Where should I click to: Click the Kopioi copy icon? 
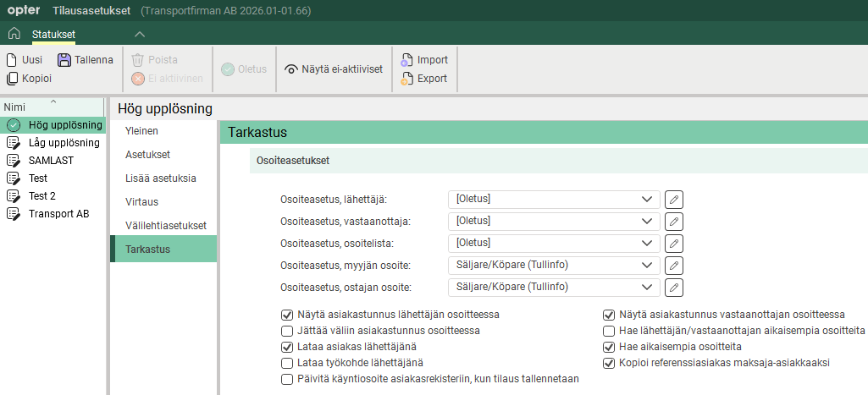pos(12,79)
